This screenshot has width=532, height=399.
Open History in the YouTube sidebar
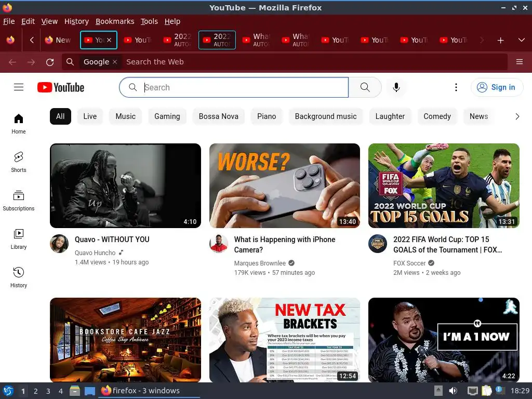[19, 277]
